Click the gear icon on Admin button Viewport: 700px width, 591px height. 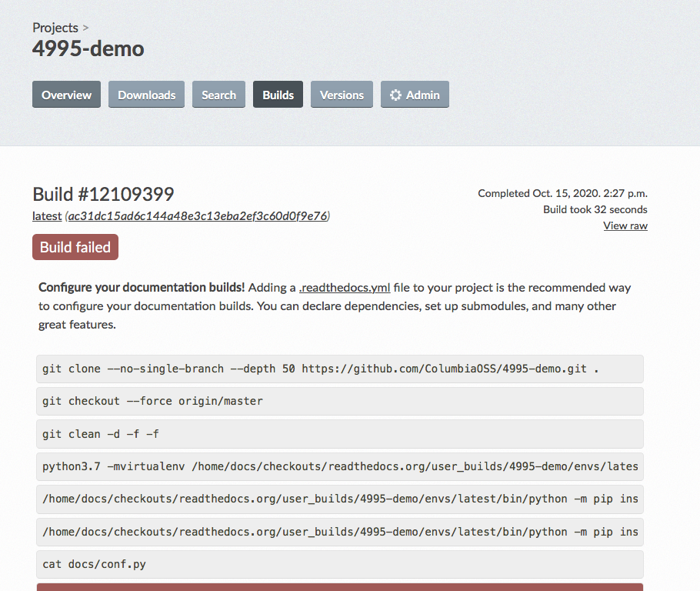pyautogui.click(x=395, y=95)
